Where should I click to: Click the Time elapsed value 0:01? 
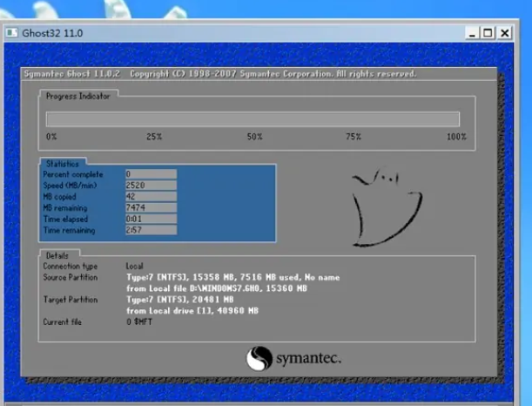(x=151, y=219)
